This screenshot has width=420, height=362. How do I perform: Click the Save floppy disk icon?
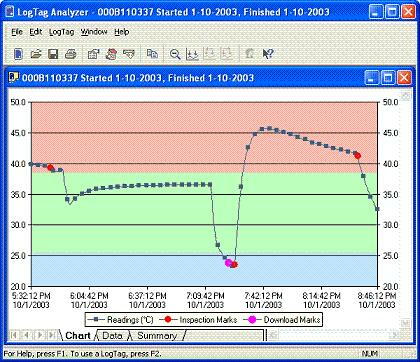[x=53, y=54]
